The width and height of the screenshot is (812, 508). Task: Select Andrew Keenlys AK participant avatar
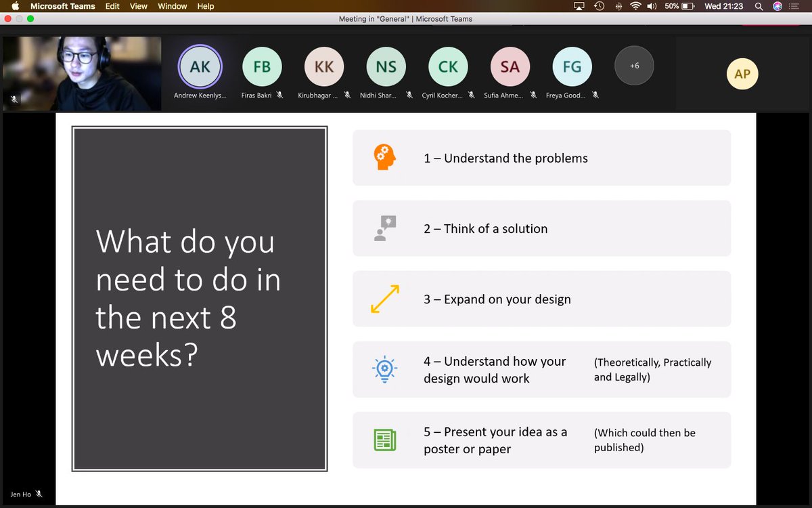coord(200,66)
